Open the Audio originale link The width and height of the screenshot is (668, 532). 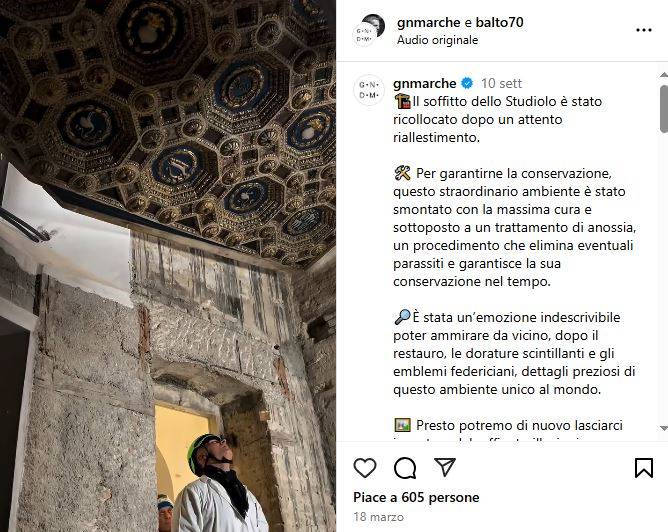[x=438, y=40]
